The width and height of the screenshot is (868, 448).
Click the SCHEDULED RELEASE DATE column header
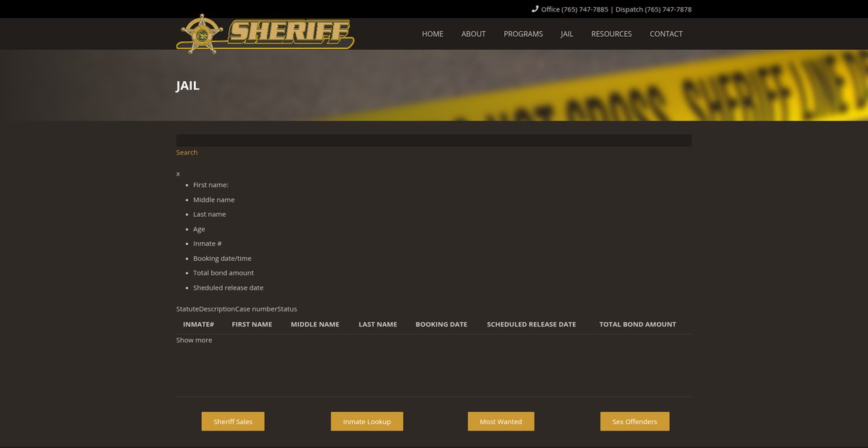532,324
